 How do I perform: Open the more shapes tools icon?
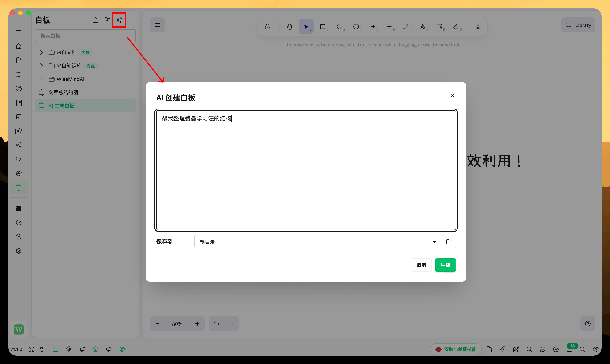478,27
